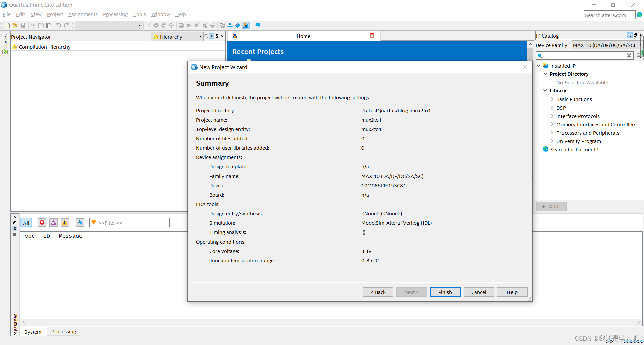Click the Copy icon in toolbar
644x345 pixels.
(x=41, y=25)
